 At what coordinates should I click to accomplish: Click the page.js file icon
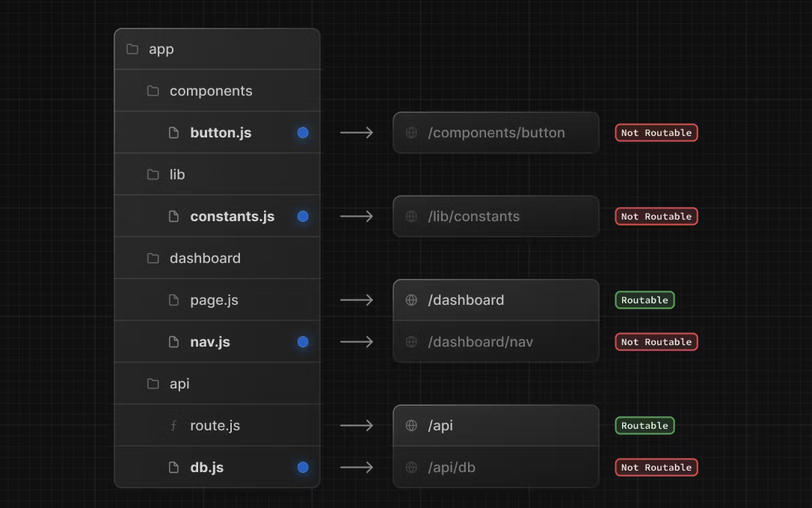[x=174, y=300]
